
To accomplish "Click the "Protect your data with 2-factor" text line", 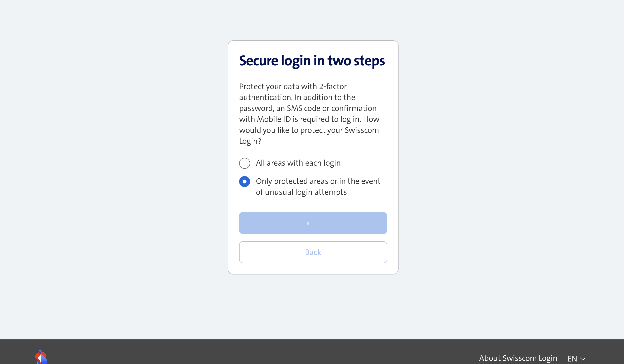I will pyautogui.click(x=293, y=86).
